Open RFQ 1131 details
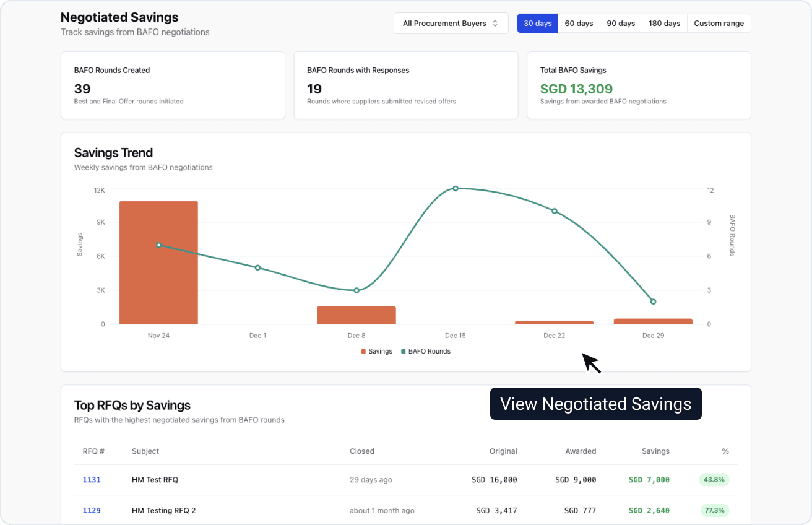 coord(92,479)
